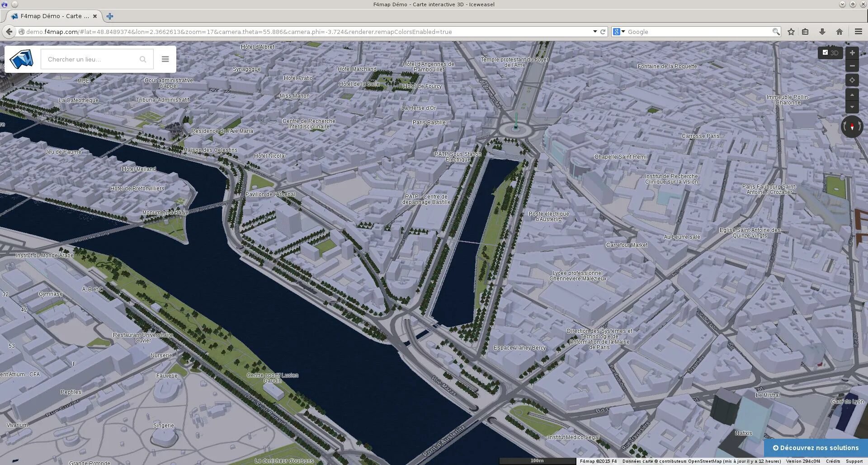
Task: Open the URL history dropdown arrow
Action: (x=595, y=32)
